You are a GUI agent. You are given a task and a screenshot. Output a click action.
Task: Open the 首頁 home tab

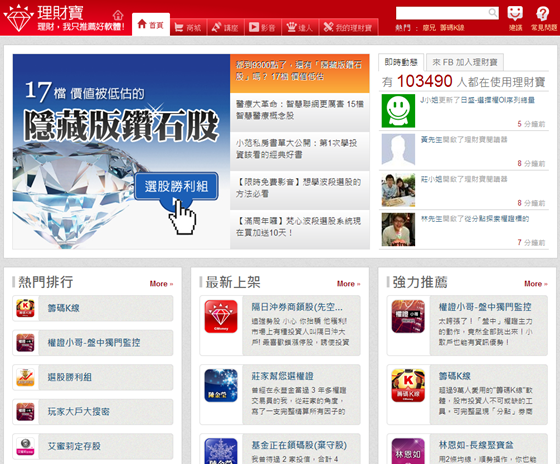tap(151, 25)
